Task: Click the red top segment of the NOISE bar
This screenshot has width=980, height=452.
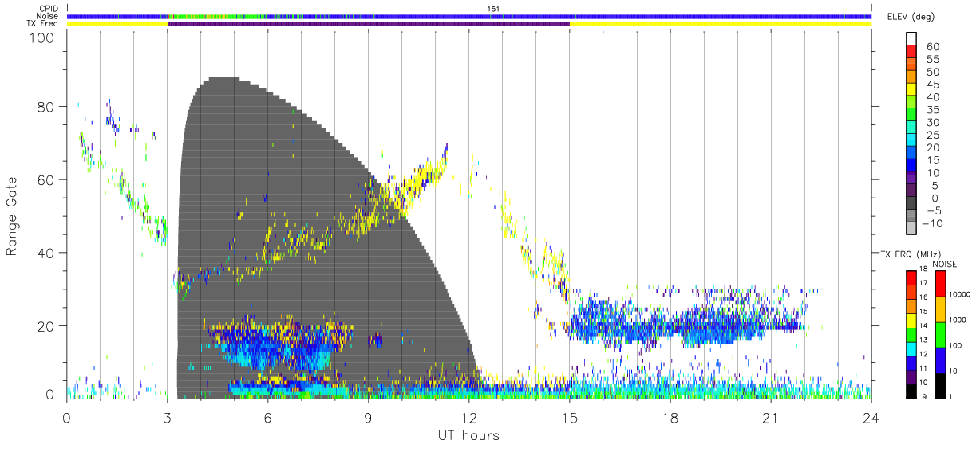Action: (939, 283)
